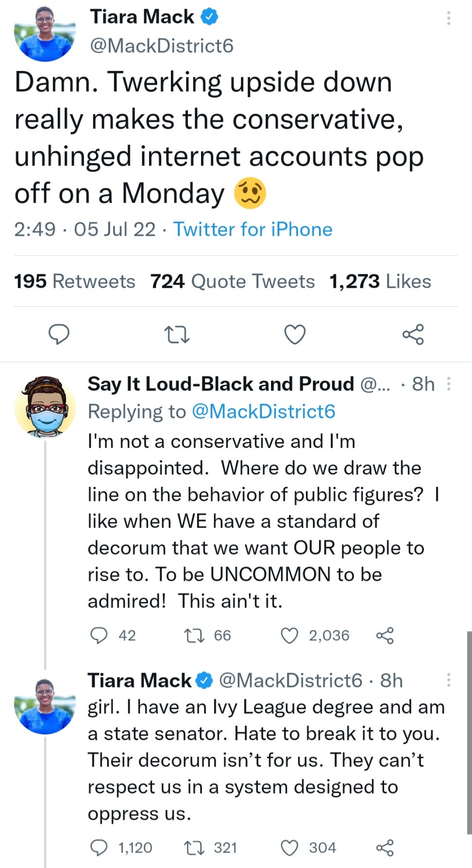Retweet the Say It Loud reply
Image resolution: width=472 pixels, height=868 pixels.
click(195, 635)
